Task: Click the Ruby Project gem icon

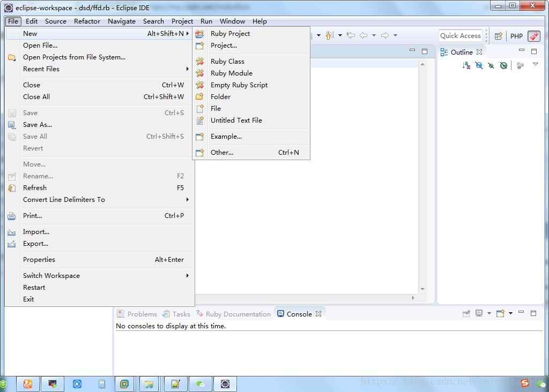Action: tap(199, 34)
